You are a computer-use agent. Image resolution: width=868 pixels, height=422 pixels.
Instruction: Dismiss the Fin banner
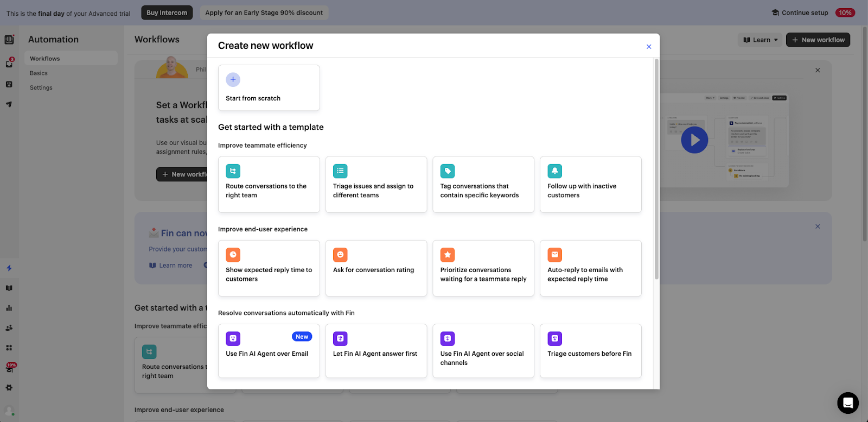[x=818, y=226]
